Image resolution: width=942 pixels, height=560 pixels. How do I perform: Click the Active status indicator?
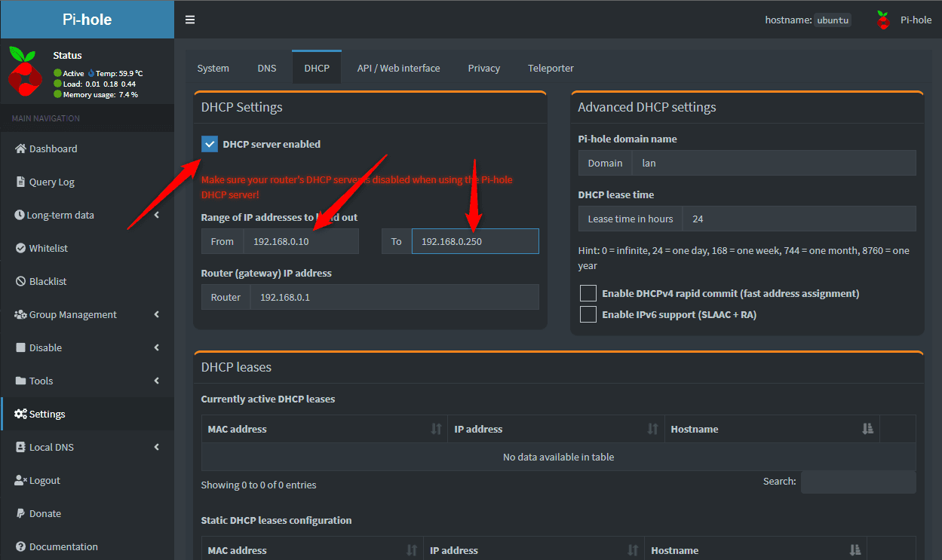[69, 73]
